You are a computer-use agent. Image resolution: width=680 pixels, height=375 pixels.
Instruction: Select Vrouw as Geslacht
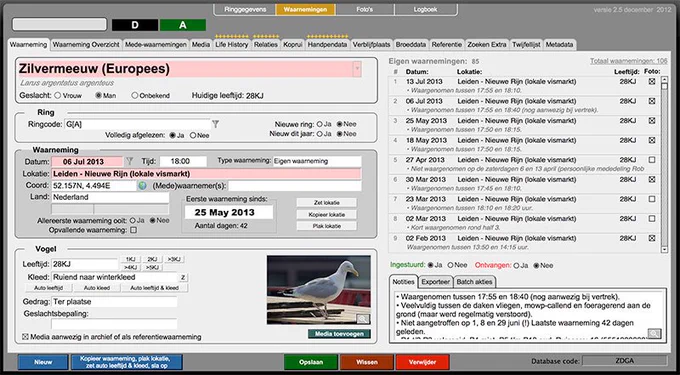(x=58, y=95)
